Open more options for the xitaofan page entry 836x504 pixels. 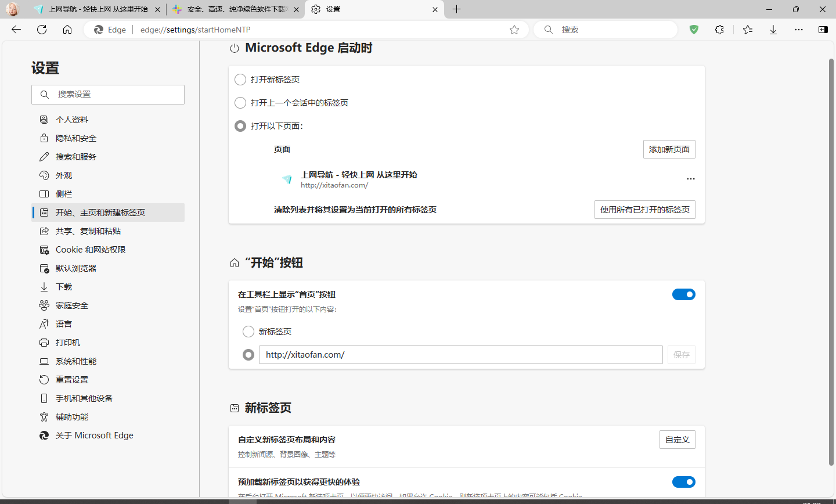pos(690,179)
